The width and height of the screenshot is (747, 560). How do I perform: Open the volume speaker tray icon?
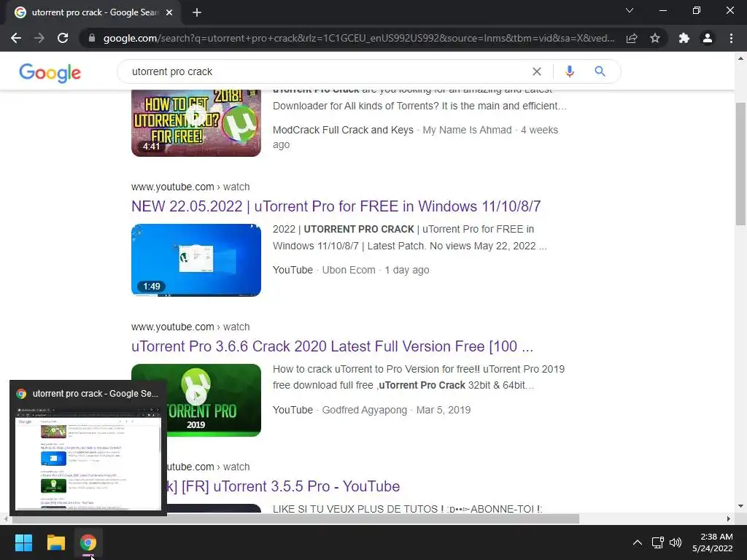coord(675,542)
